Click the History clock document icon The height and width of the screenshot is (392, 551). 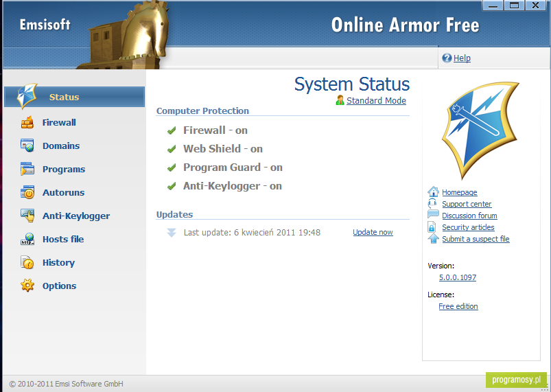27,263
